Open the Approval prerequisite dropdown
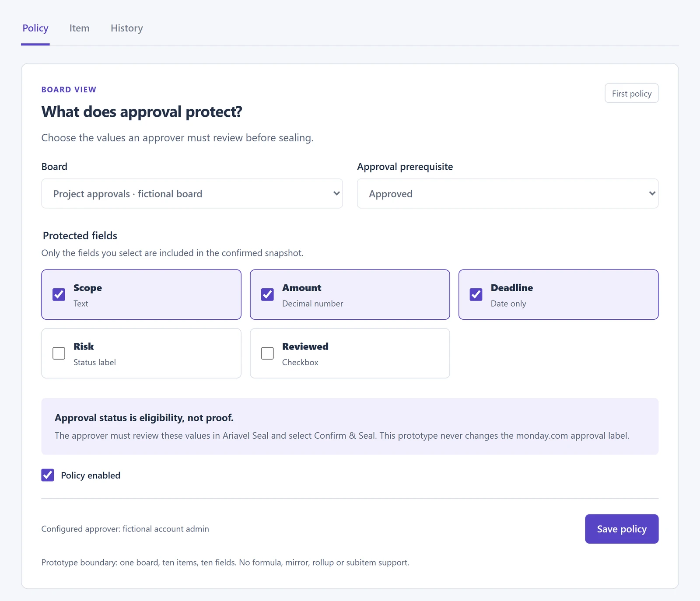 point(507,193)
